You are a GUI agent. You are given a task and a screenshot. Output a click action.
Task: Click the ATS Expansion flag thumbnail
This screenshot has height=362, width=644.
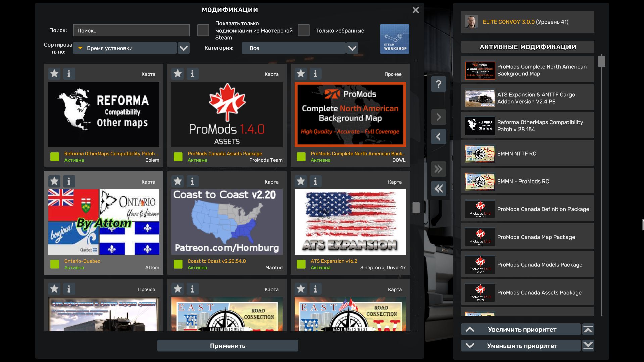[x=350, y=222]
